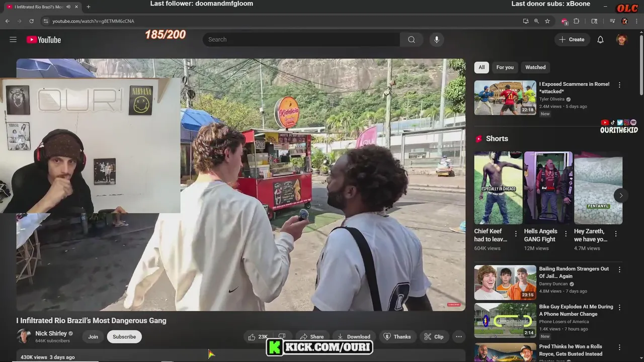The width and height of the screenshot is (644, 362).
Task: Start voice search with the microphone icon
Action: point(437,40)
